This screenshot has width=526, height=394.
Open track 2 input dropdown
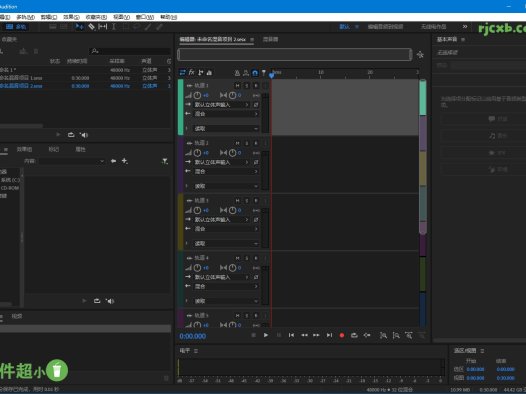(222, 162)
